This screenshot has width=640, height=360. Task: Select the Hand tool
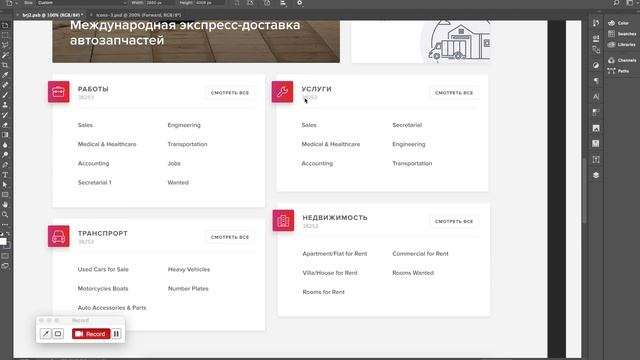(x=5, y=204)
